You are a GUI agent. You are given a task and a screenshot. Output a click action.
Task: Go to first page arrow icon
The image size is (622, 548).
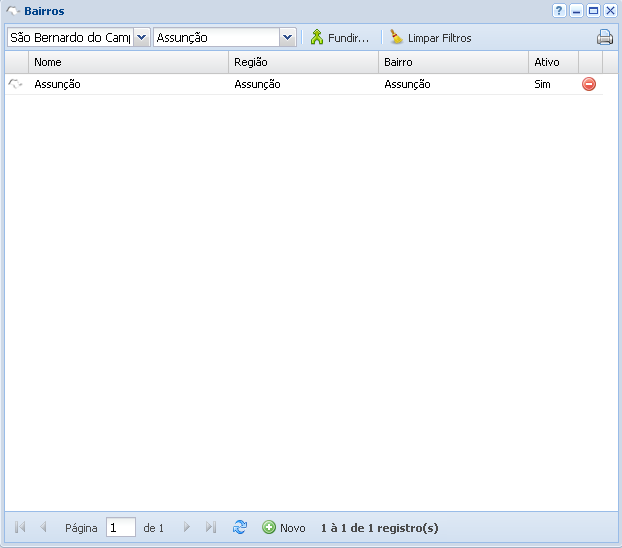pyautogui.click(x=20, y=527)
